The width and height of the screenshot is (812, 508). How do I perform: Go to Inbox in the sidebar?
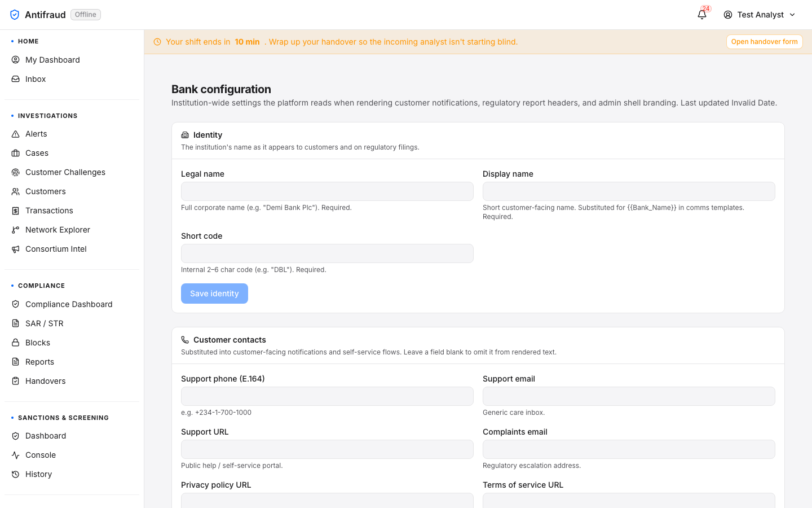tap(72, 79)
